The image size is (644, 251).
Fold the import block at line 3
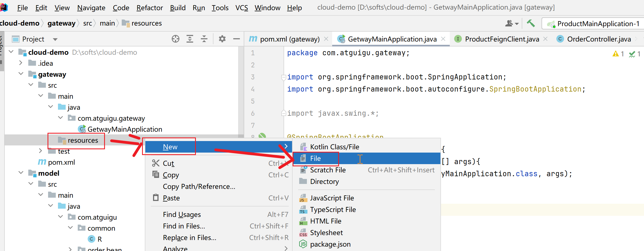click(284, 77)
